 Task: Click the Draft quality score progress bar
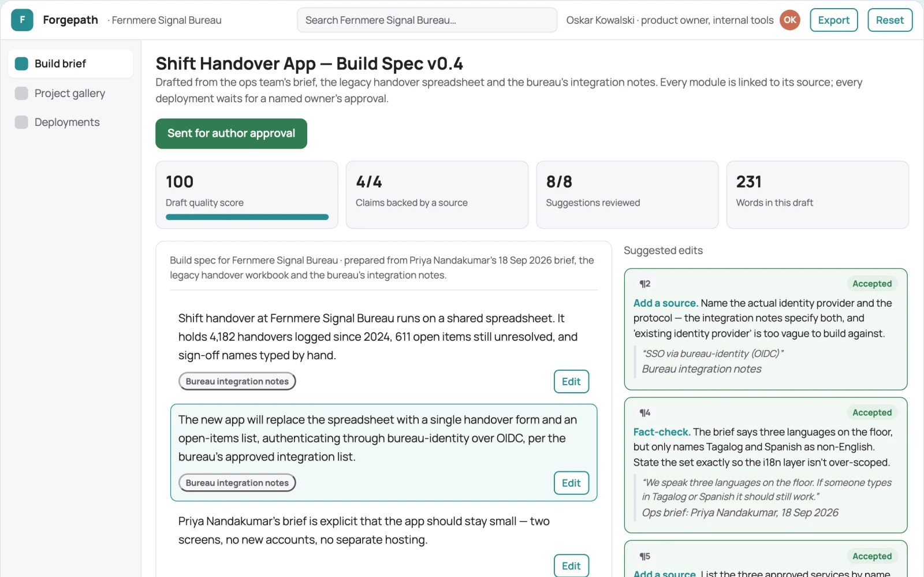click(247, 217)
